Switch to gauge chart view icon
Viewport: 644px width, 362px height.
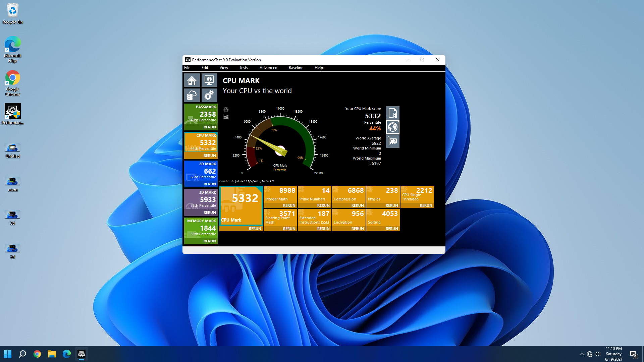(226, 110)
